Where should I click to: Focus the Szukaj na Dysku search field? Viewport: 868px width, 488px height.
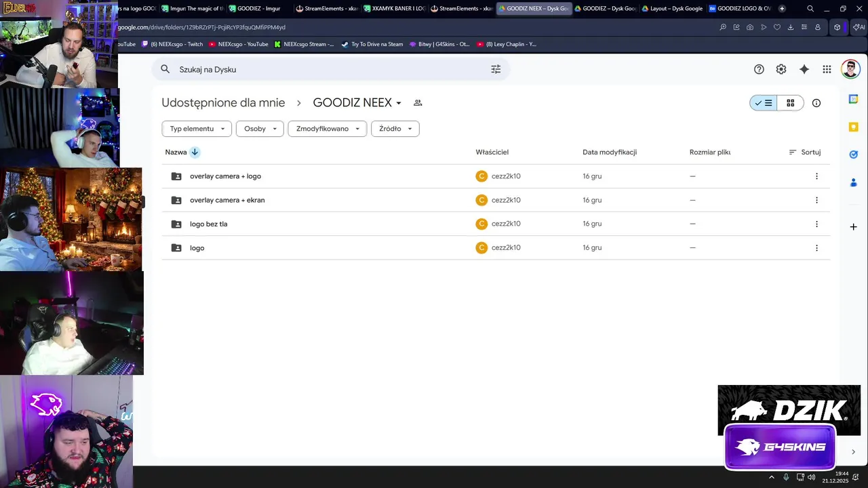[330, 69]
